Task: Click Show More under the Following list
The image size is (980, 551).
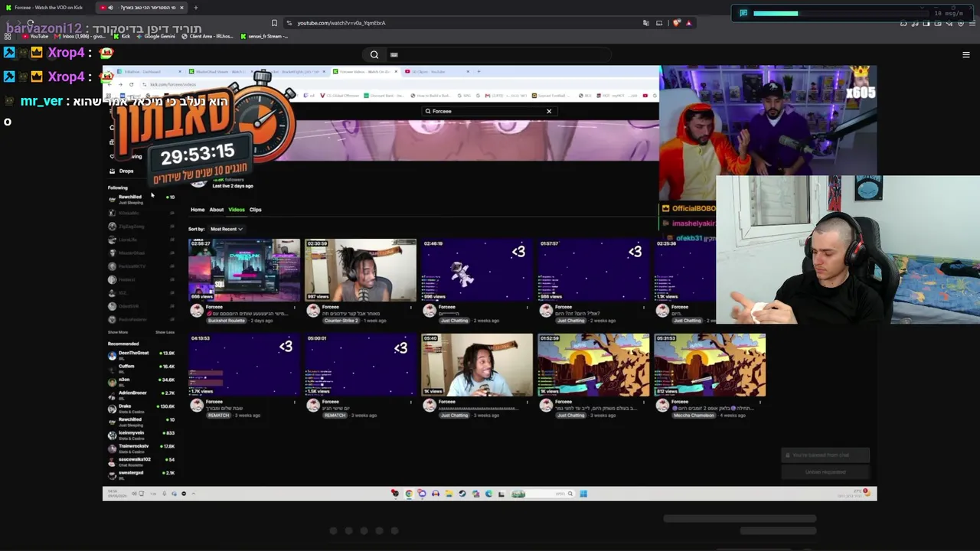Action: 118,332
